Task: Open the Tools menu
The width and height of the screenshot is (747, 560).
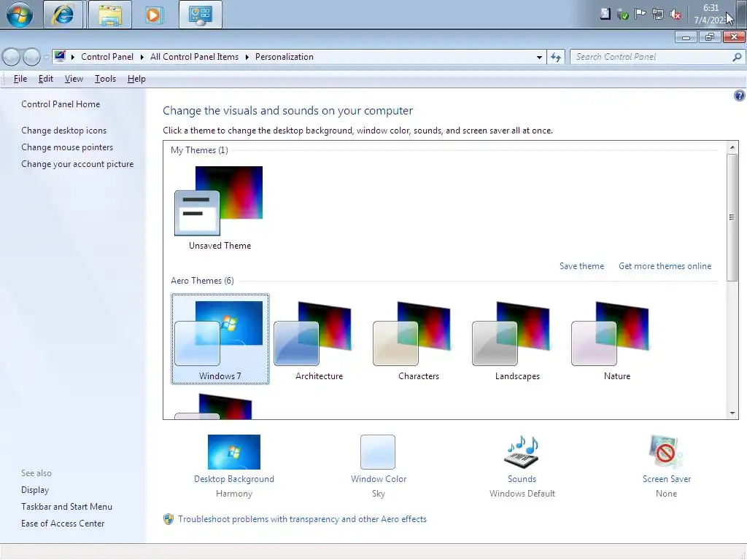Action: tap(105, 79)
